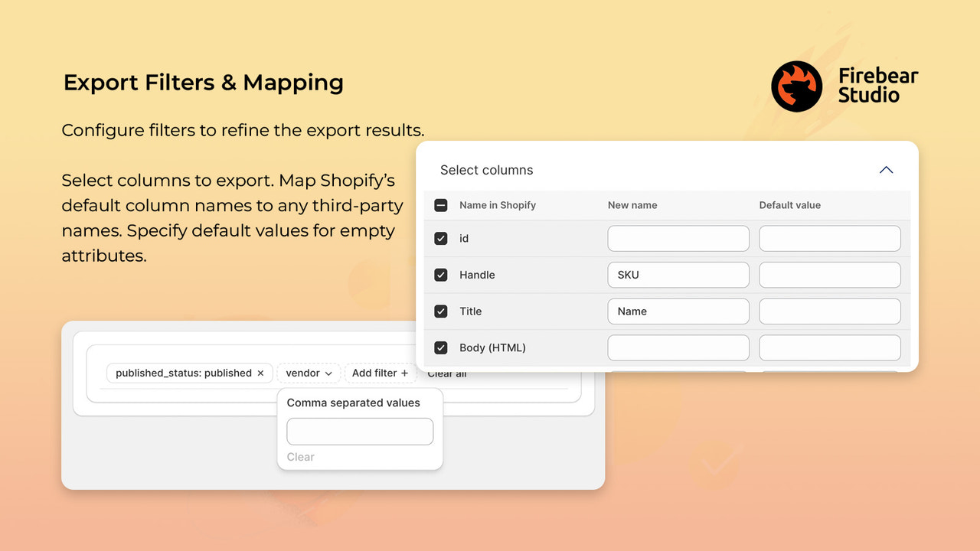The image size is (980, 551).
Task: Click Clear all to remove filters
Action: [446, 373]
